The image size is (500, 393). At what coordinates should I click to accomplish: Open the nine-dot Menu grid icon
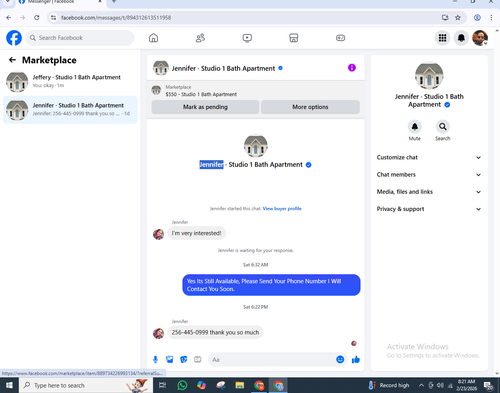[x=442, y=38]
